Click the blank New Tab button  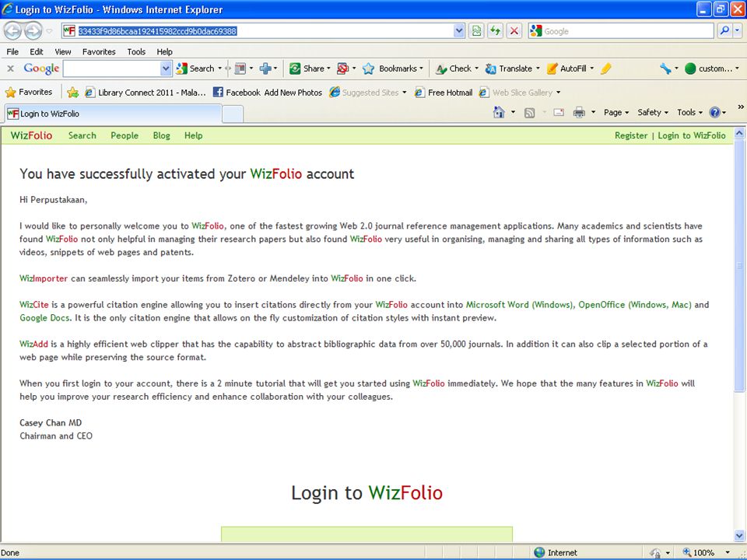pyautogui.click(x=233, y=114)
